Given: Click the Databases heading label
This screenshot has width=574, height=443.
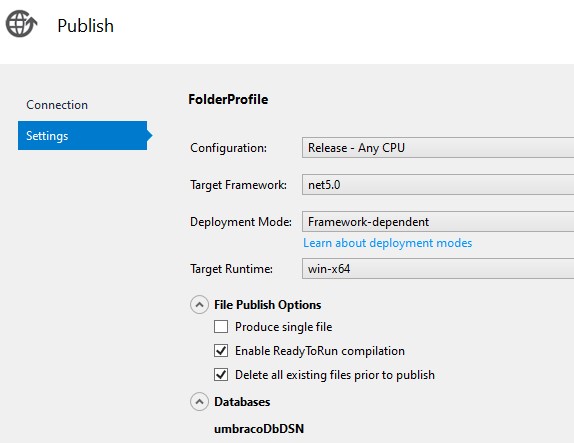Looking at the screenshot, I should (242, 402).
